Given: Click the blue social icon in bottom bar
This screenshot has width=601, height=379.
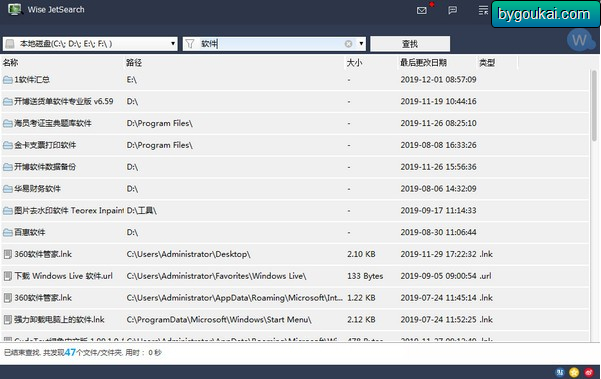Looking at the screenshot, I should coord(560,372).
